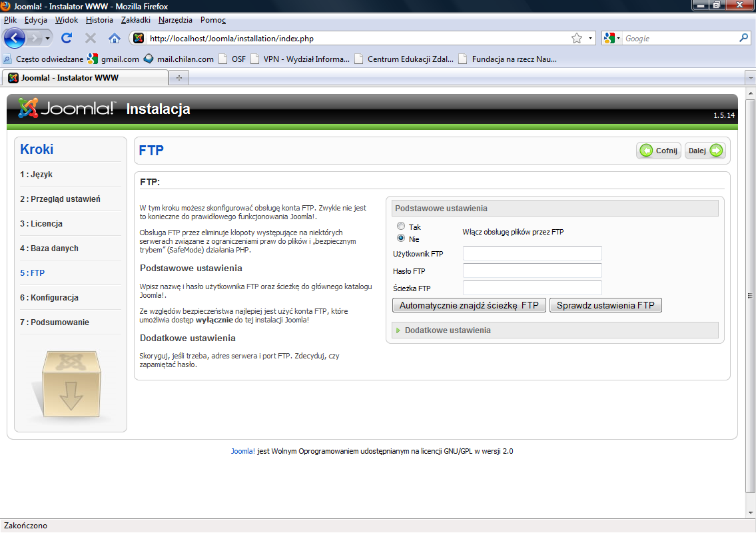Open the Pomoc menu

tap(212, 20)
